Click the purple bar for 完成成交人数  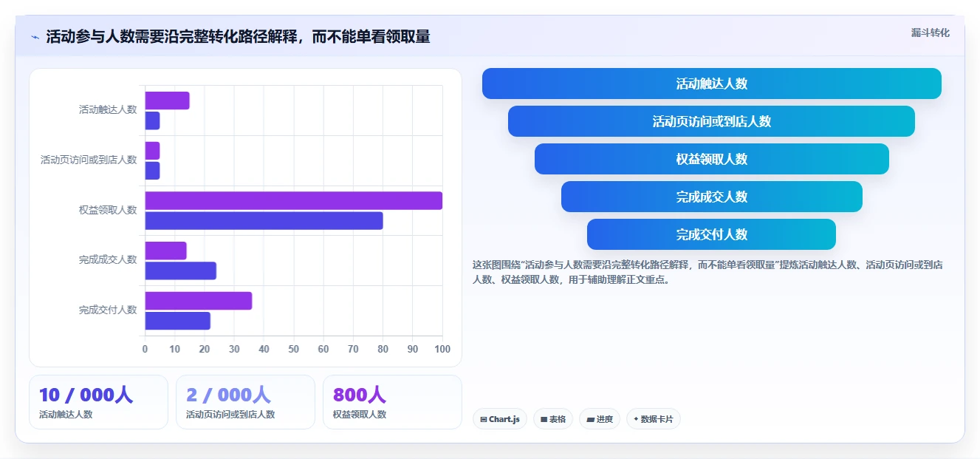(165, 251)
